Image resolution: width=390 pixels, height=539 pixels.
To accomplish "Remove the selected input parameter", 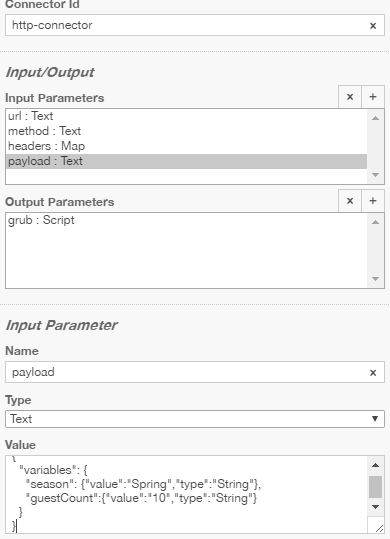I will (x=350, y=97).
